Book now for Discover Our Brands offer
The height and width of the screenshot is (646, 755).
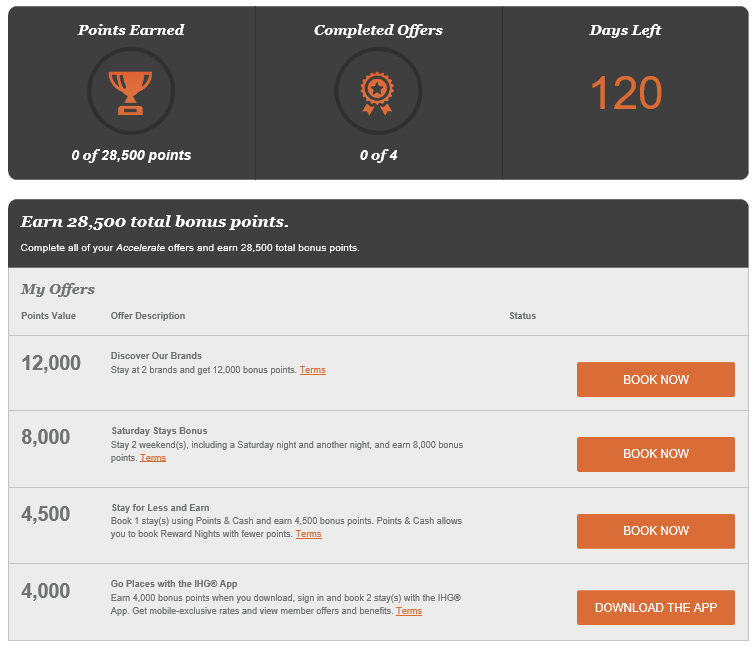tap(655, 380)
